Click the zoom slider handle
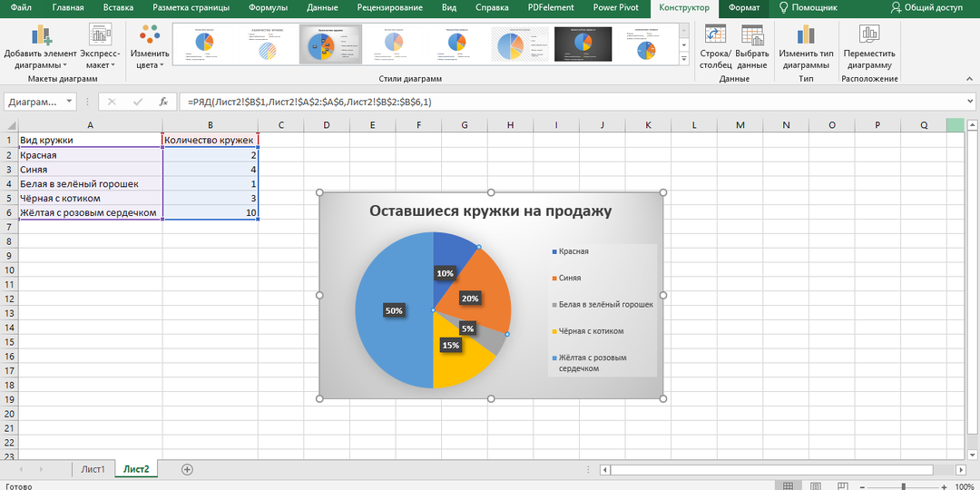The width and height of the screenshot is (980, 490). click(903, 486)
